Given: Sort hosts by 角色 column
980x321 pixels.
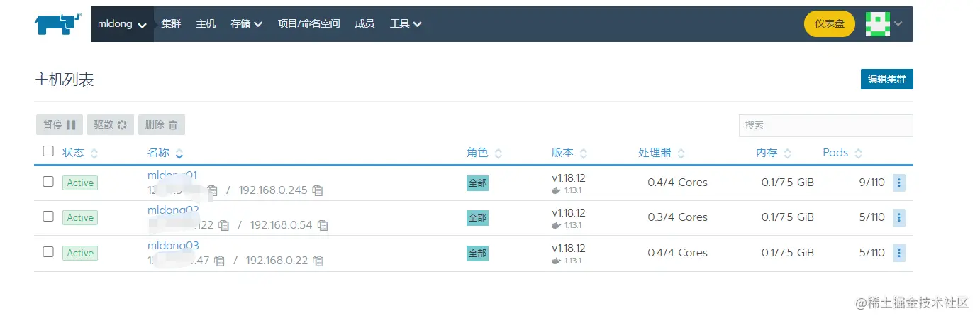Looking at the screenshot, I should click(x=484, y=153).
